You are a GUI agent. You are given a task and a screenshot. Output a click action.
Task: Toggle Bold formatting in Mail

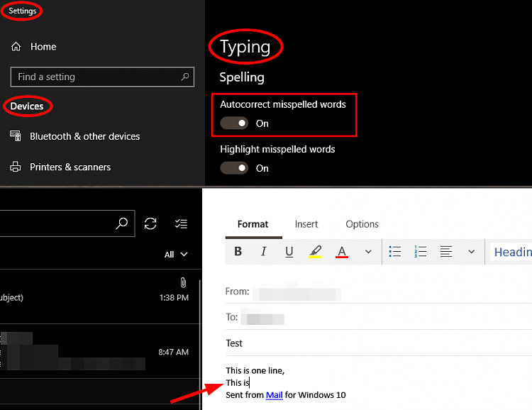coord(238,251)
